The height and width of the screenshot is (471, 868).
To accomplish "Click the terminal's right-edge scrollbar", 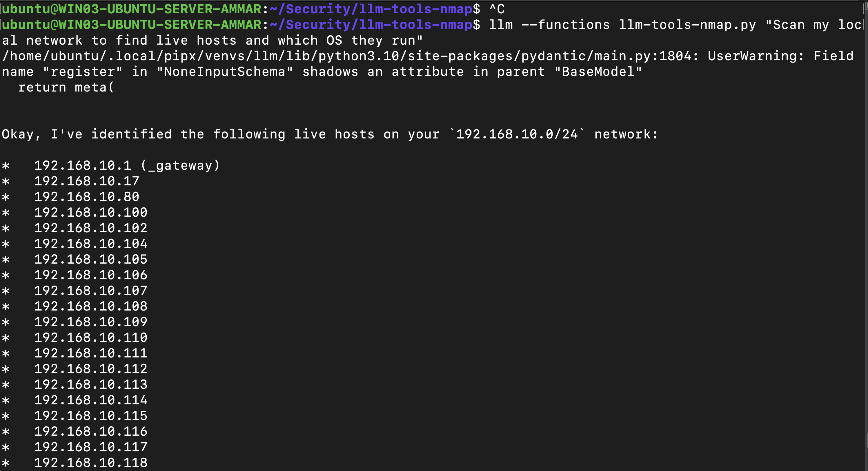I will (866, 236).
